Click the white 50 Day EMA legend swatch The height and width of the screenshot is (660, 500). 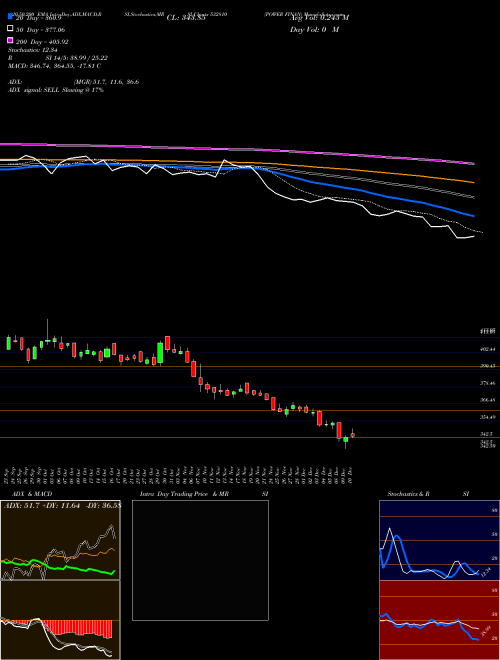point(11,29)
